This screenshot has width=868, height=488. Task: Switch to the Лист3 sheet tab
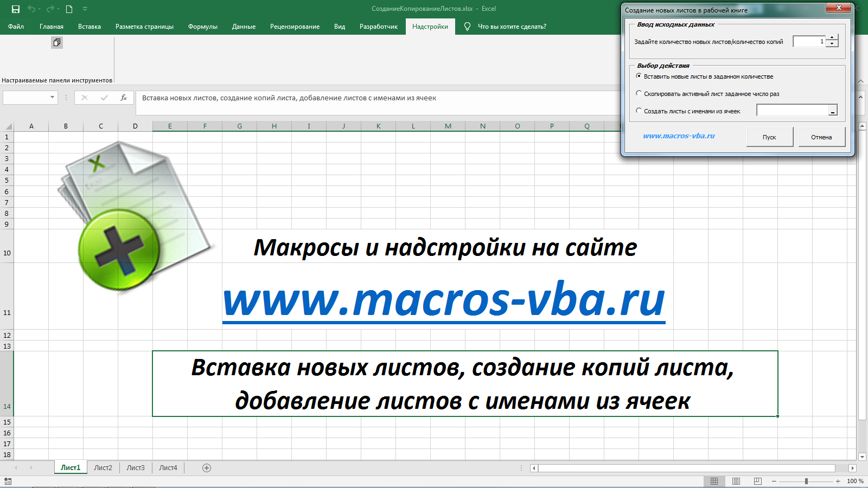point(135,467)
